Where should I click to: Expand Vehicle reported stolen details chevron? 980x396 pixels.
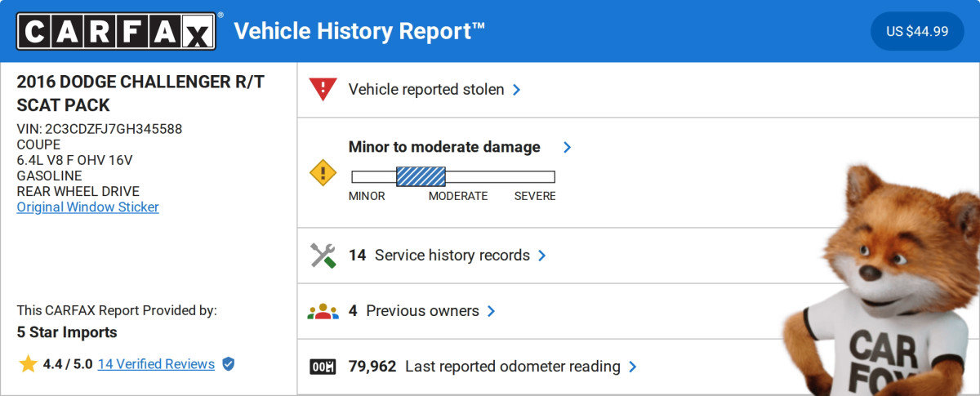pos(517,90)
